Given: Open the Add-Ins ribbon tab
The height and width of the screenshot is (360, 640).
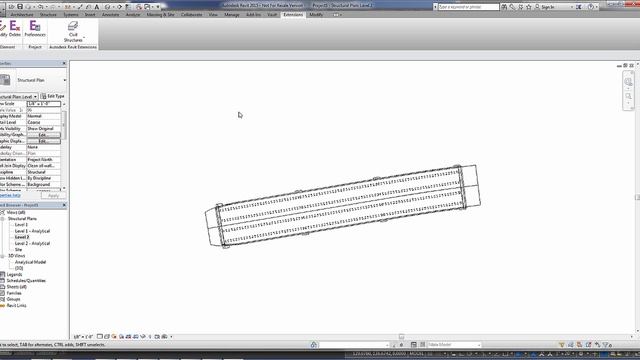Looking at the screenshot, I should click(253, 15).
